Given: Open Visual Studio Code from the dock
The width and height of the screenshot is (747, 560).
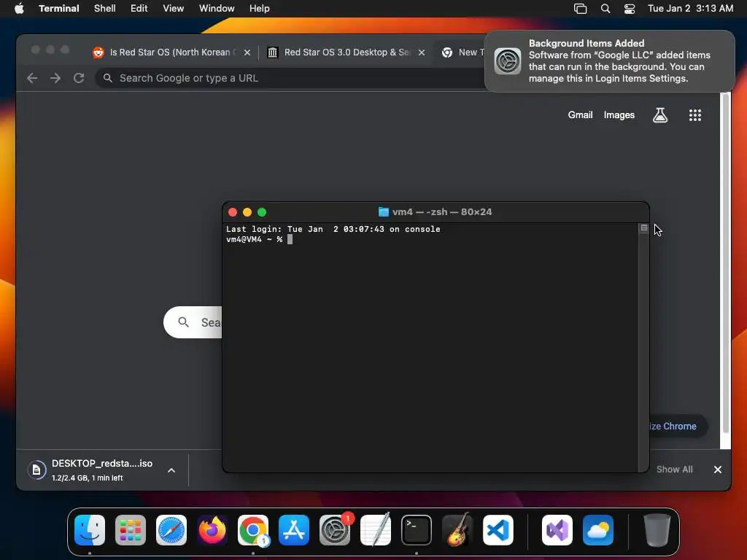Looking at the screenshot, I should point(498,530).
